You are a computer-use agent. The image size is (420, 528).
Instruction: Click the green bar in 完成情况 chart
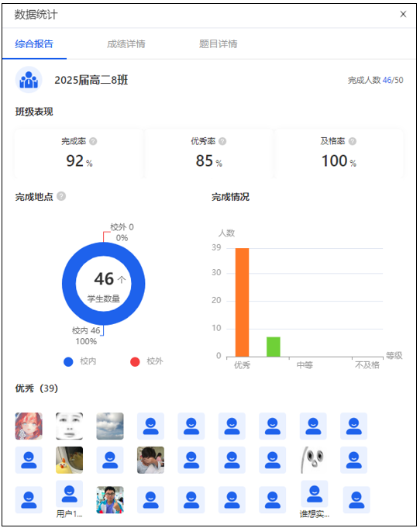coord(274,347)
